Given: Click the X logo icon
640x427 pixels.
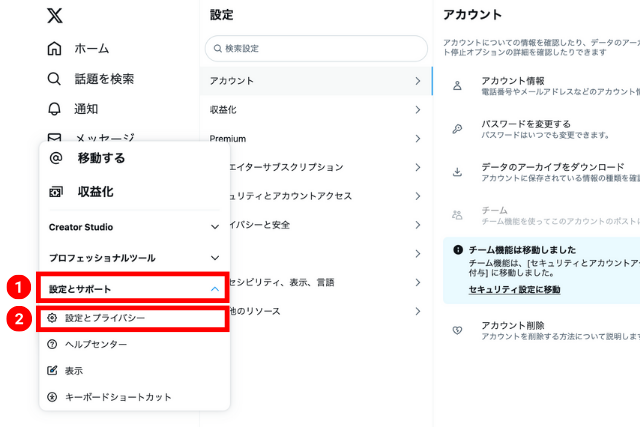Looking at the screenshot, I should (x=55, y=16).
